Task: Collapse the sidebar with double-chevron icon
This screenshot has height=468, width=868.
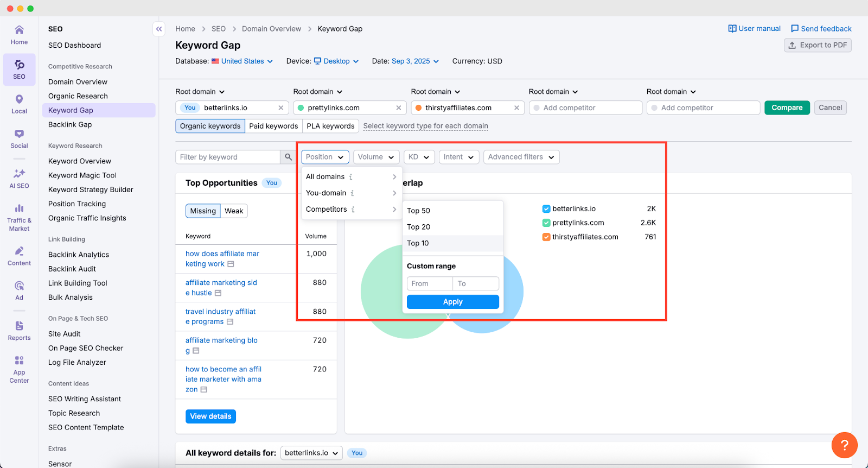Action: click(x=159, y=29)
